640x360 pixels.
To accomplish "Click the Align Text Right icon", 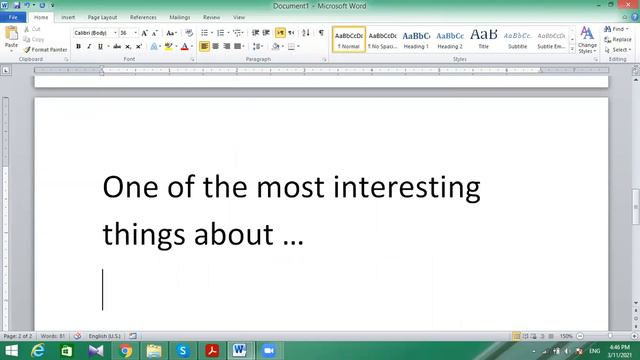I will point(227,47).
